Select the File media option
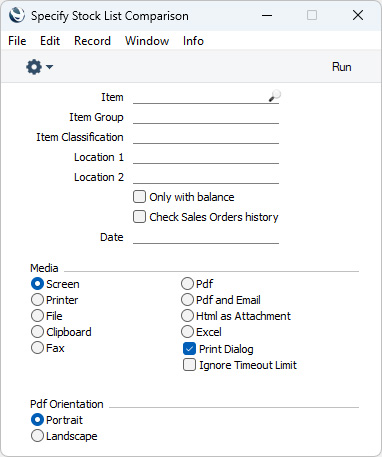 [37, 316]
